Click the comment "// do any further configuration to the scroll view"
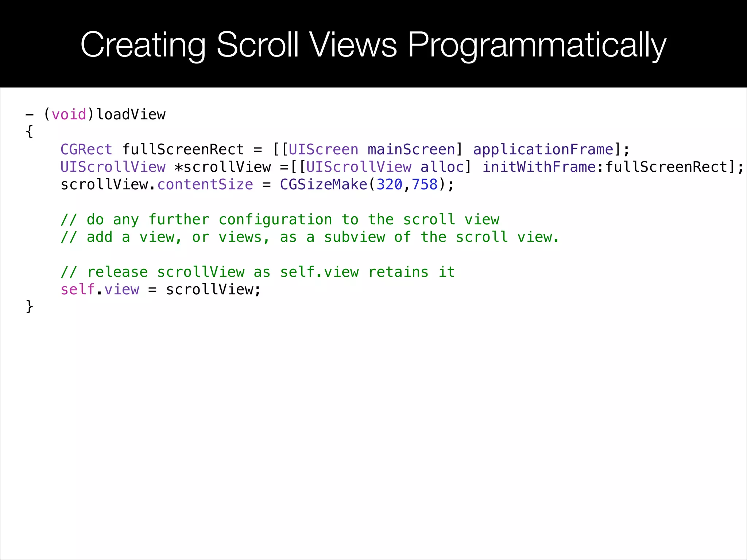Image resolution: width=747 pixels, height=560 pixels. click(280, 219)
